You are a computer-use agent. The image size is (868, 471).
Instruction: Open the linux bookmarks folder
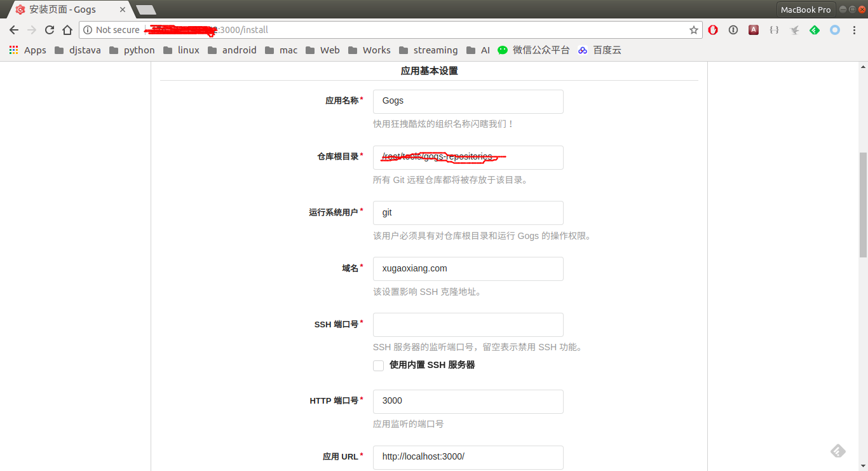pyautogui.click(x=181, y=50)
